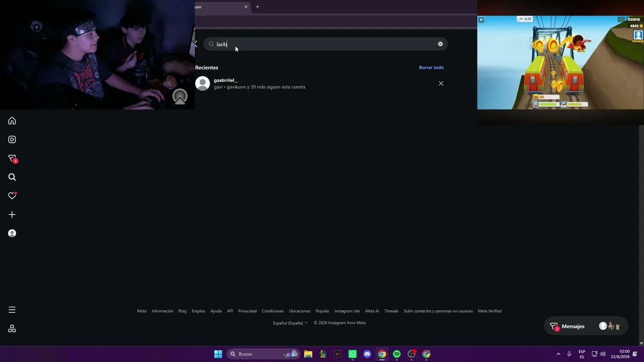This screenshot has width=644, height=362.
Task: Open Popular footer link
Action: point(323,311)
